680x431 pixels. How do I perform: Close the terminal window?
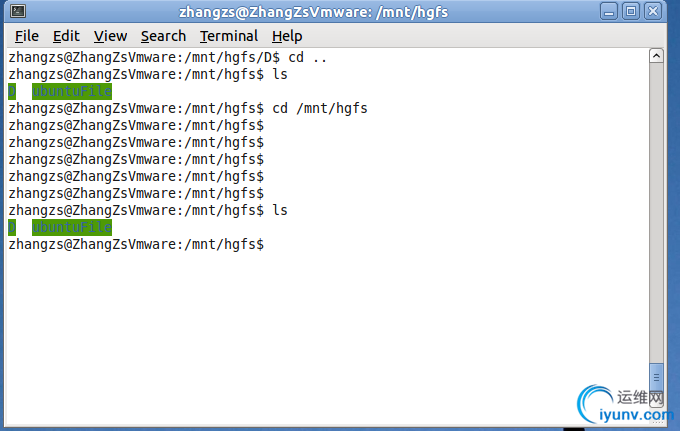pyautogui.click(x=651, y=12)
